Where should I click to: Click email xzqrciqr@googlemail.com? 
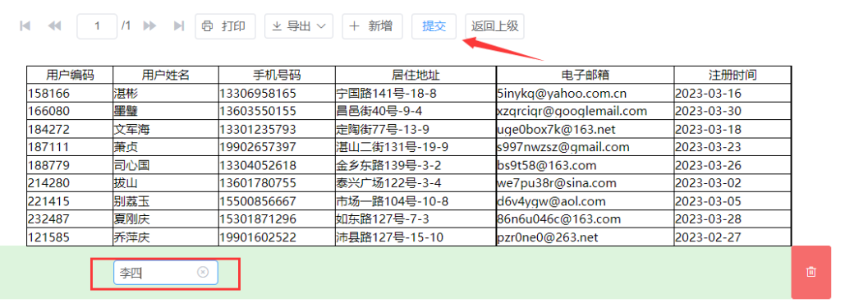point(586,112)
